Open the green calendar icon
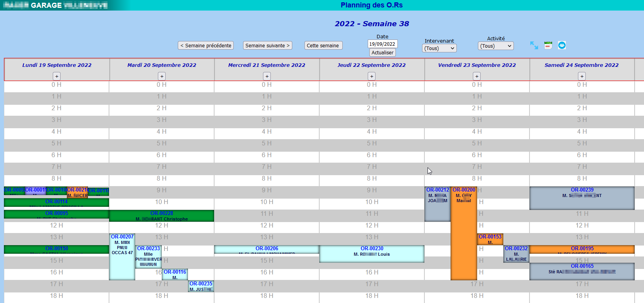The width and height of the screenshot is (644, 303). coord(548,45)
